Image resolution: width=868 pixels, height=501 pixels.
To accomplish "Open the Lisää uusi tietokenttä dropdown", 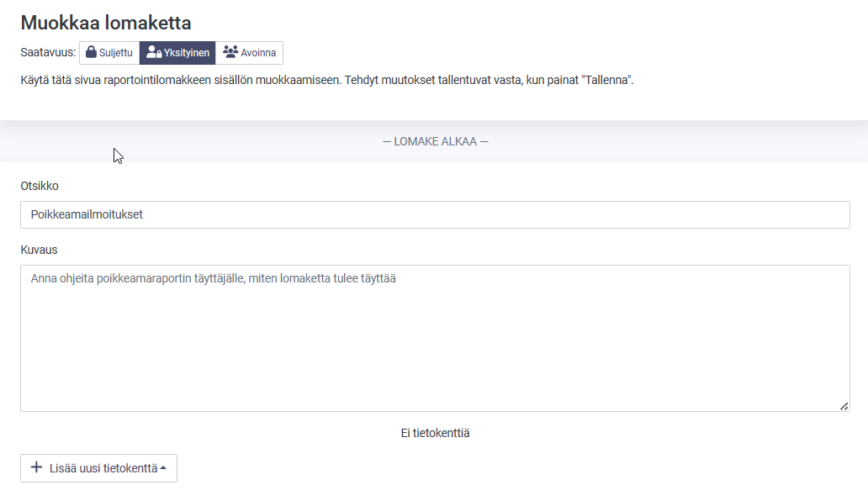I will [x=98, y=468].
